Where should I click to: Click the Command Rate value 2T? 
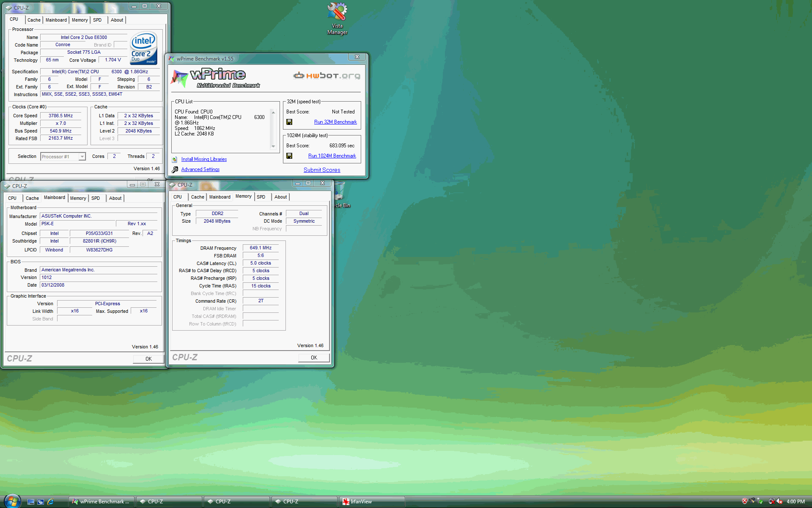(x=261, y=301)
